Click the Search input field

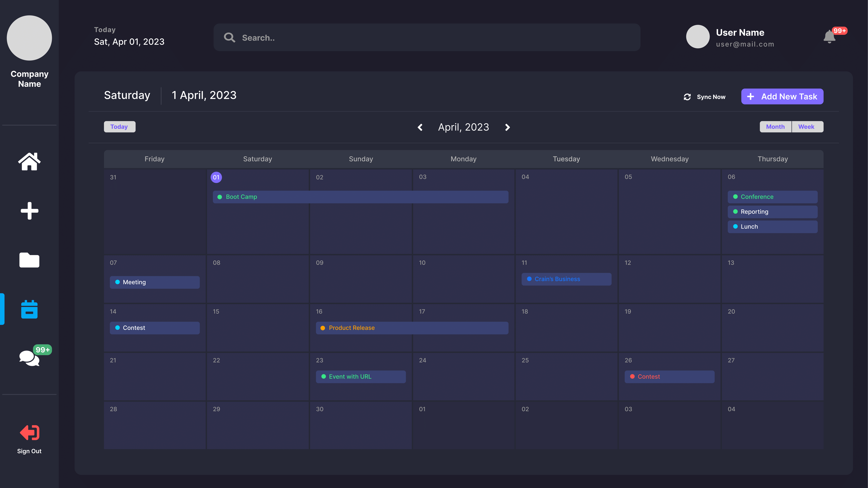pyautogui.click(x=427, y=37)
